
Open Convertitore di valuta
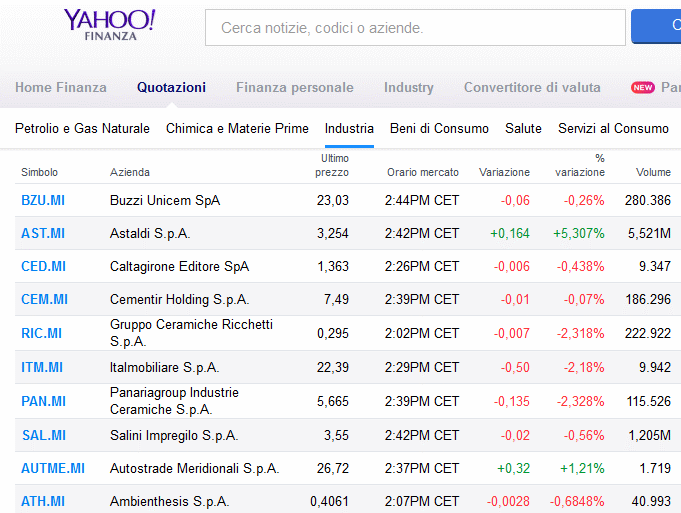pos(532,87)
